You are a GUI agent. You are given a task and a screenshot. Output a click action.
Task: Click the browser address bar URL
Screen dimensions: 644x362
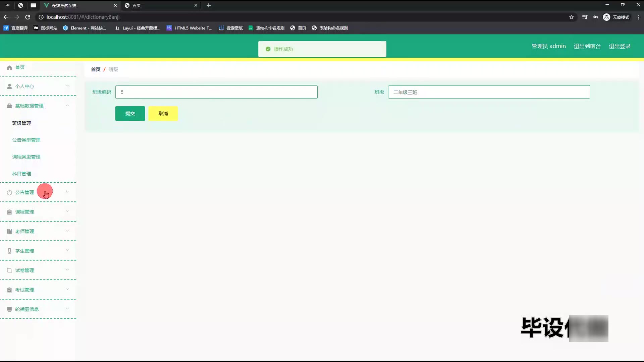pos(83,17)
